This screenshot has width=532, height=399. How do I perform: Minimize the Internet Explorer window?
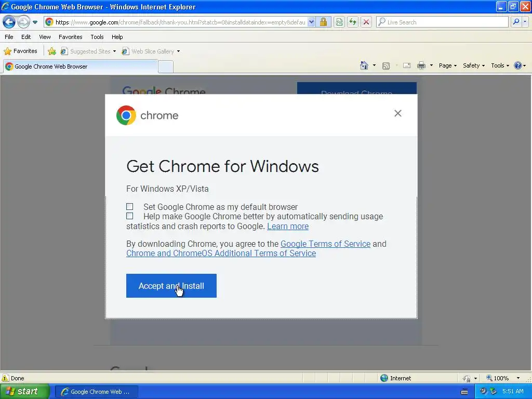point(501,6)
